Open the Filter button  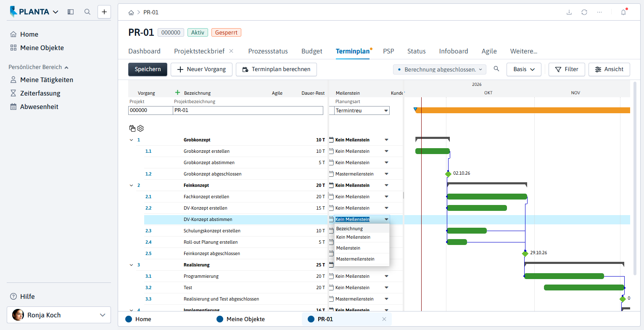pos(567,69)
